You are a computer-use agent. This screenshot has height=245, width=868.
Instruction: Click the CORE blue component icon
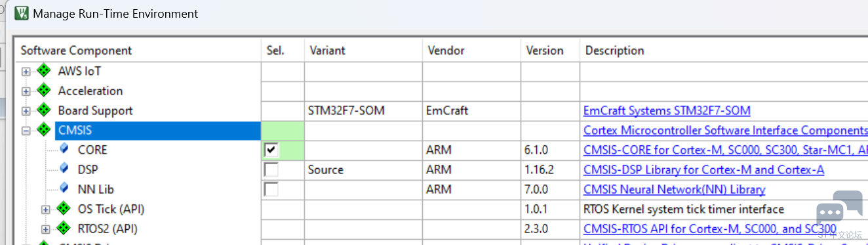coord(64,149)
